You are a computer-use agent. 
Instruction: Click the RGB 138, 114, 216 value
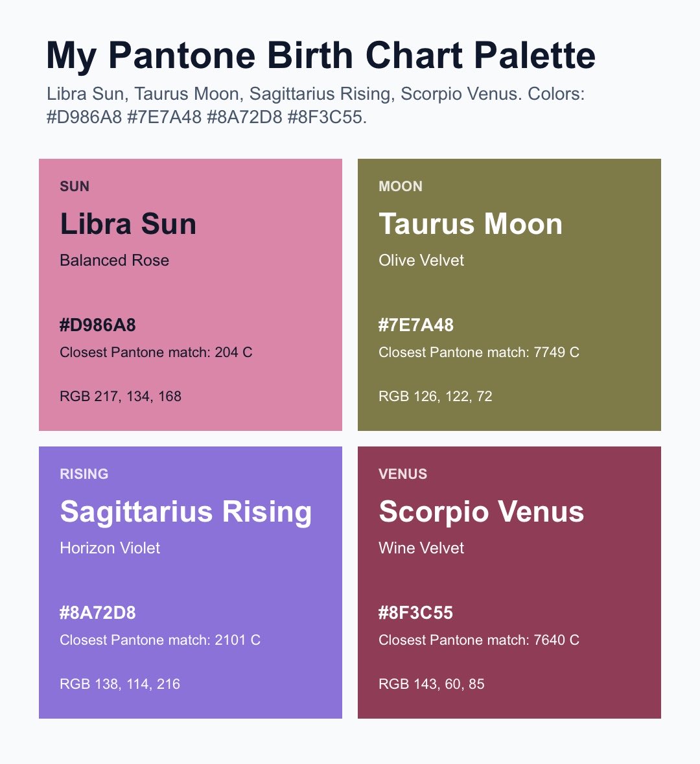[120, 684]
